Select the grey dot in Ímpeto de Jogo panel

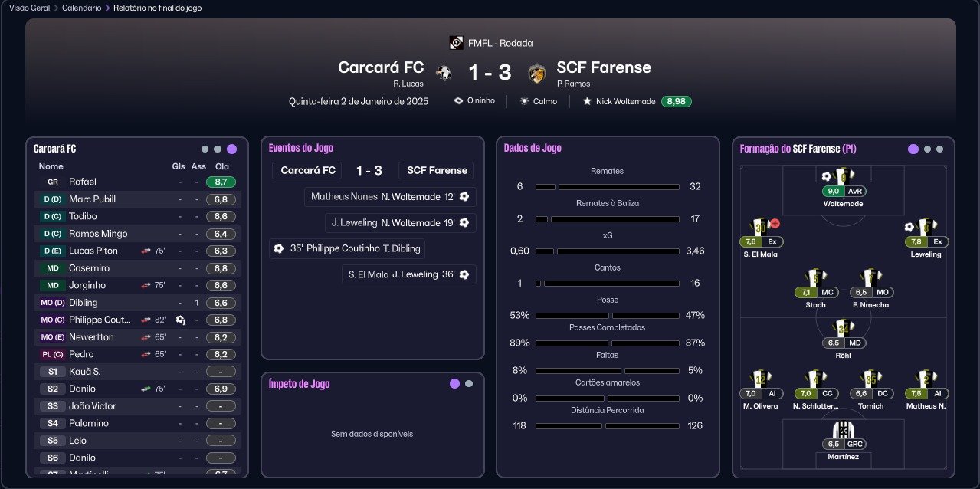point(469,384)
